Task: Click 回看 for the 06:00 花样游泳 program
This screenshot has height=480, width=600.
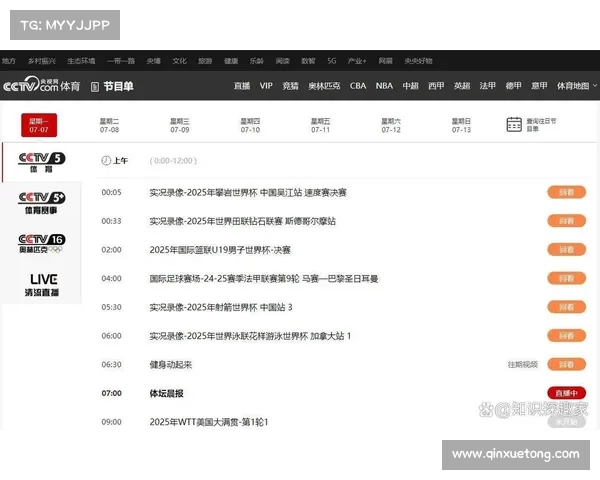Action: (x=566, y=336)
